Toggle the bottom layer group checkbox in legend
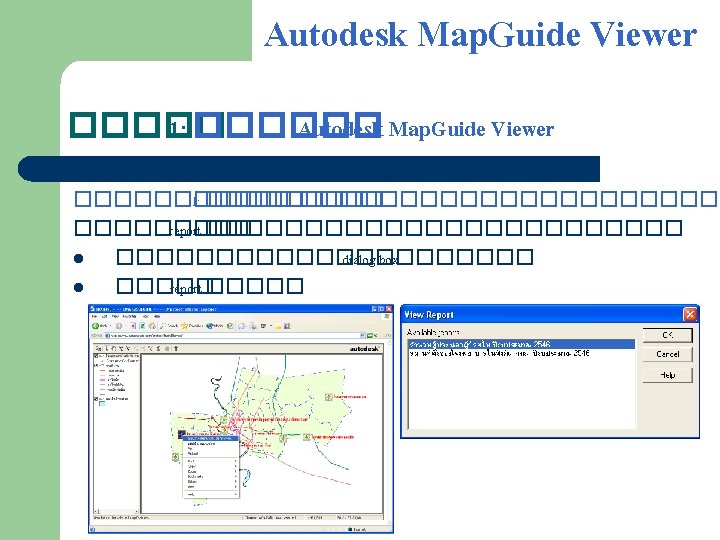 (96, 399)
